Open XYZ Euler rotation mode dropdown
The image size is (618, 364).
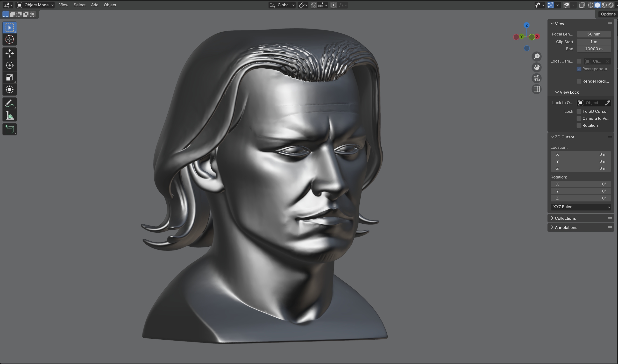581,207
